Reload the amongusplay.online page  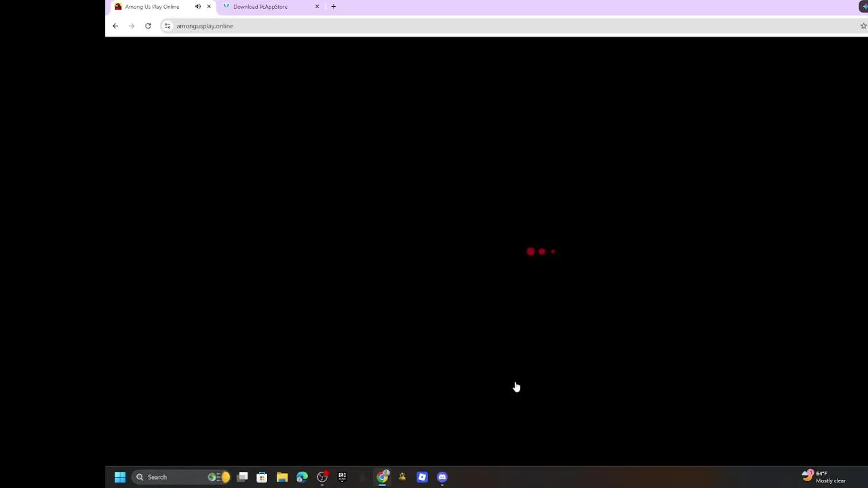[148, 26]
